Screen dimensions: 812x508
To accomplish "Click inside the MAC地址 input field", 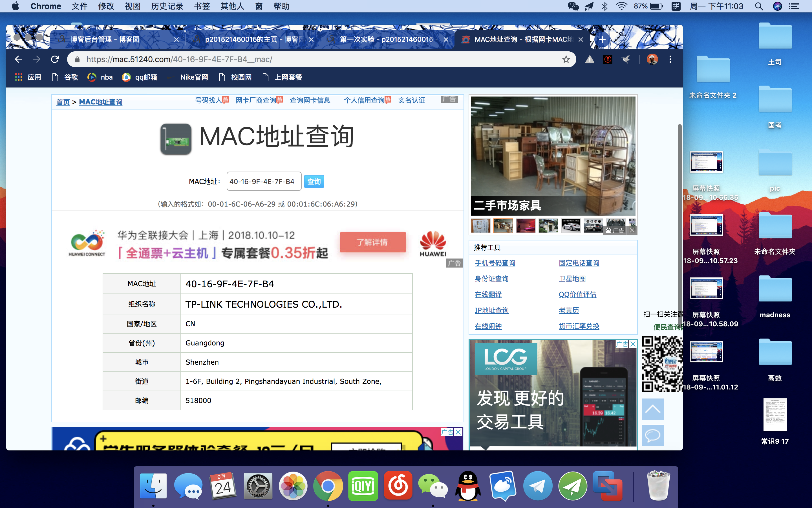I will coord(264,181).
